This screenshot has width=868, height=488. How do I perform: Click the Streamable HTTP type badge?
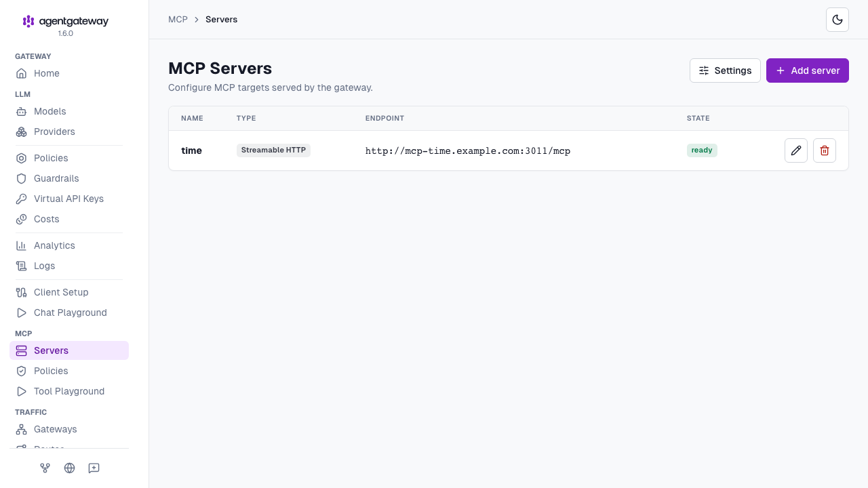273,150
